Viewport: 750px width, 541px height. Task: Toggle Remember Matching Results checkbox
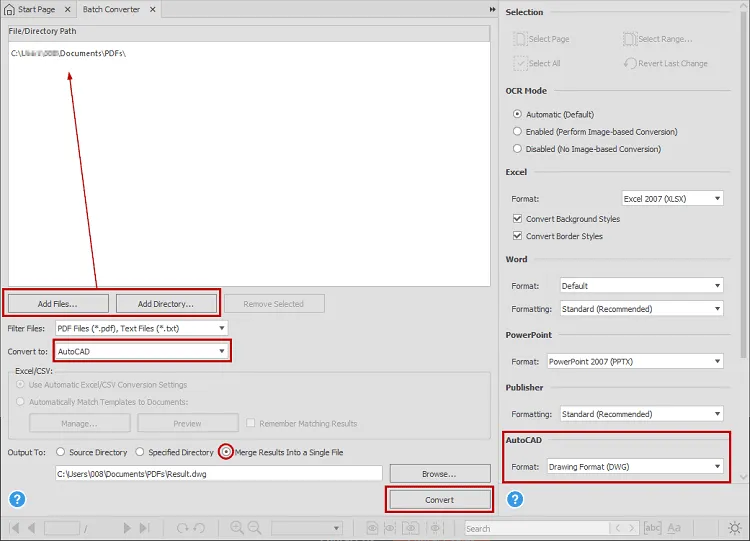[x=250, y=423]
